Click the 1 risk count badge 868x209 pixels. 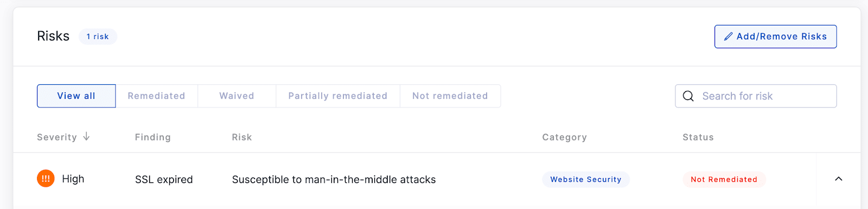(98, 36)
